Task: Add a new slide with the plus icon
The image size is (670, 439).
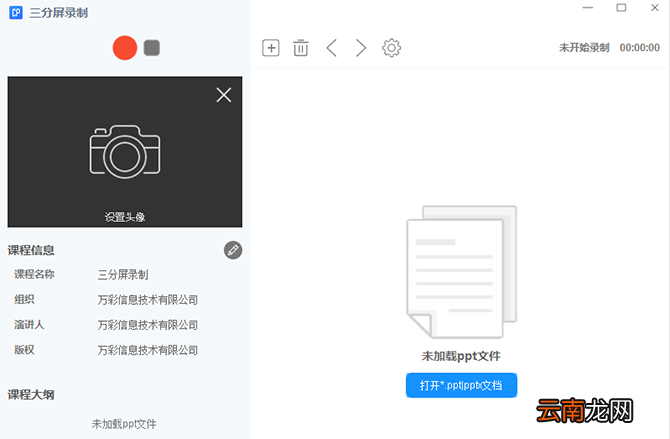Action: pyautogui.click(x=270, y=47)
